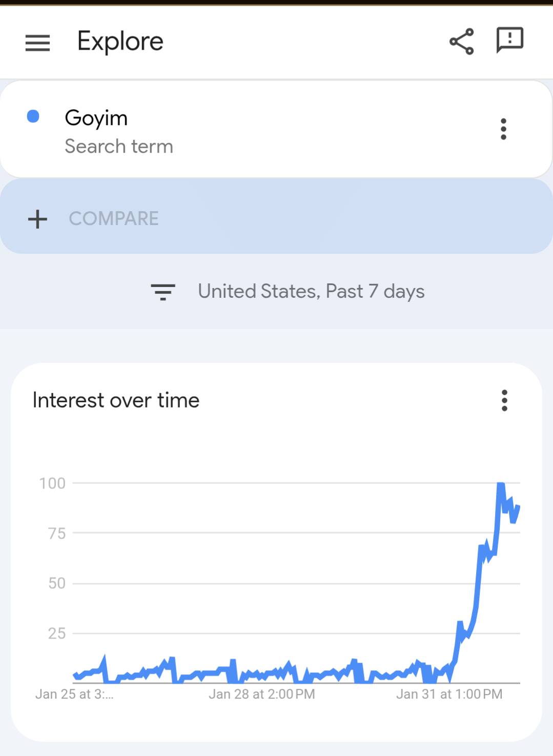Click the blue dot beside Goyim

pos(33,116)
